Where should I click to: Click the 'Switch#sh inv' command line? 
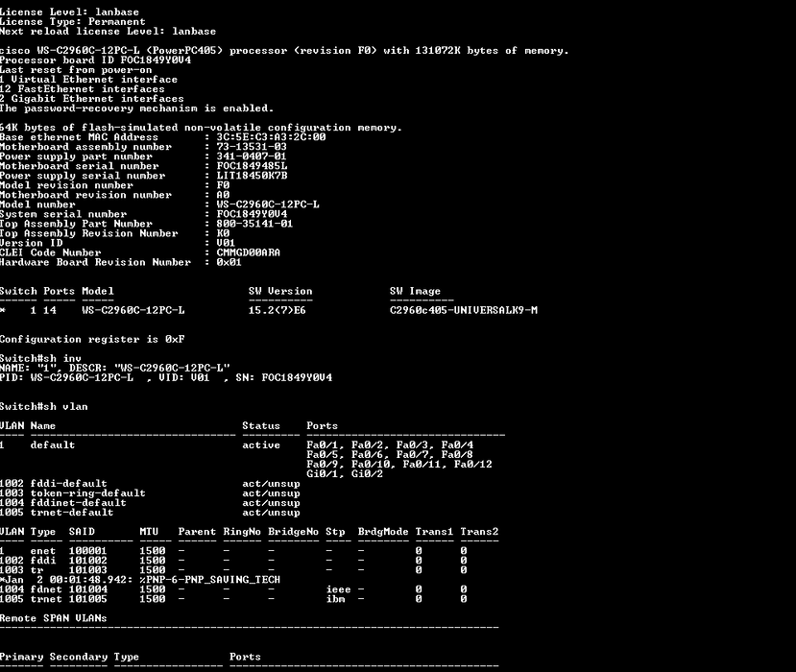(40, 358)
